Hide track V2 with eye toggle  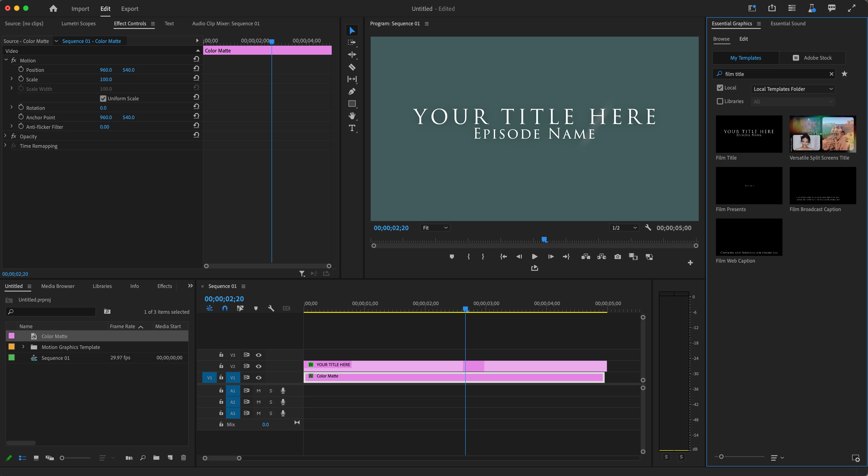click(258, 366)
